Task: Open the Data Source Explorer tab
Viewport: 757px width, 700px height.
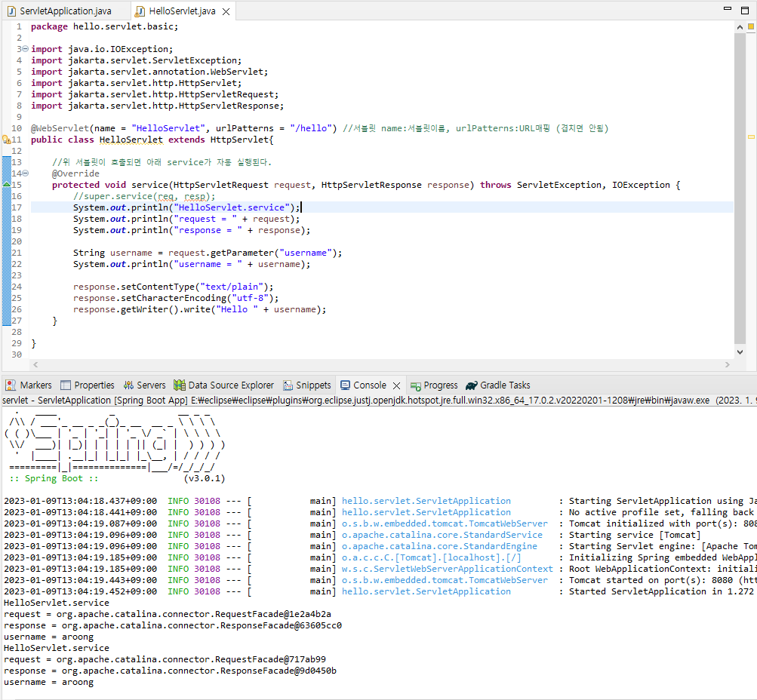Action: 224,385
